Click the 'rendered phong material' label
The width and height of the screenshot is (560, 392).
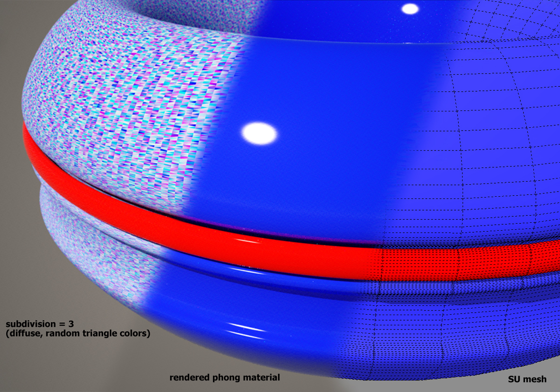coord(224,378)
